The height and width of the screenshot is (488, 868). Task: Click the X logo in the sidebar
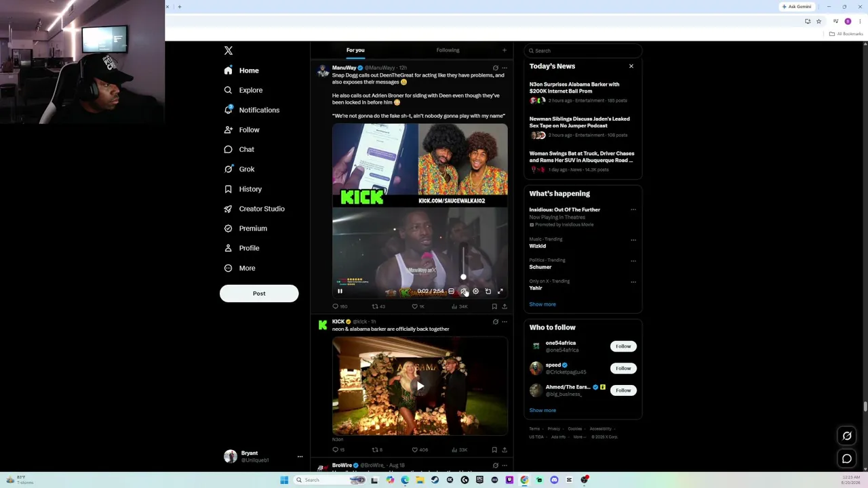coord(229,51)
